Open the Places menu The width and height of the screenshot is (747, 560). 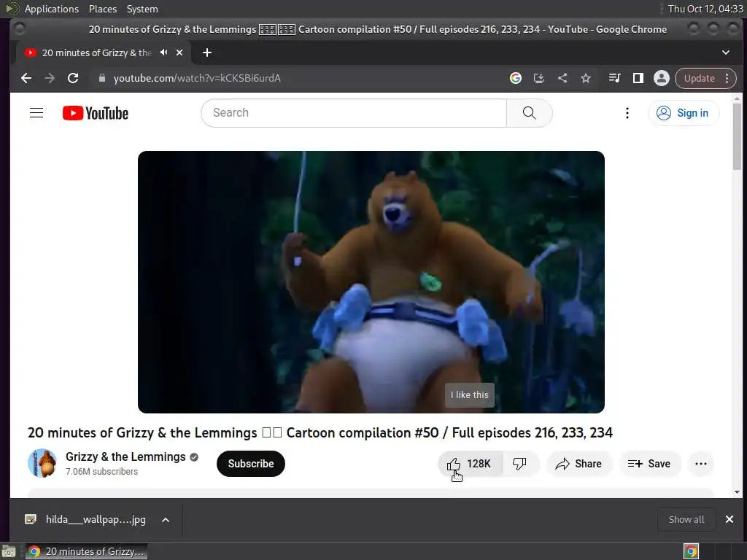102,9
